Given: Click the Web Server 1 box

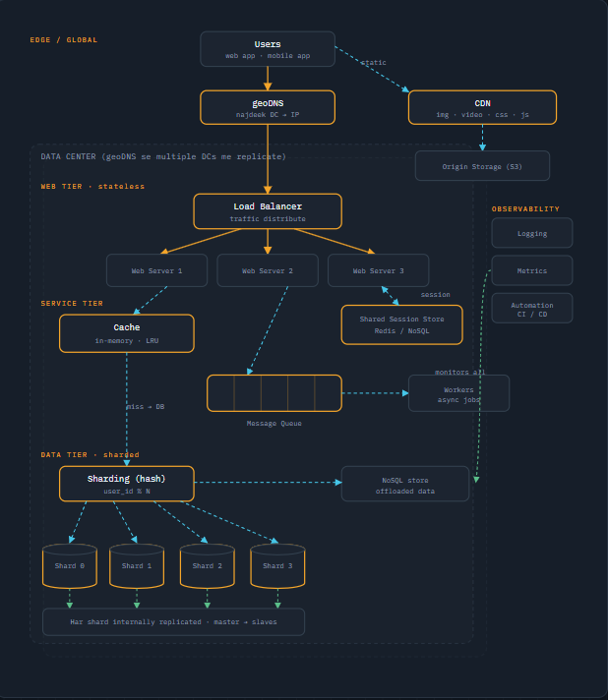Looking at the screenshot, I should [x=156, y=270].
